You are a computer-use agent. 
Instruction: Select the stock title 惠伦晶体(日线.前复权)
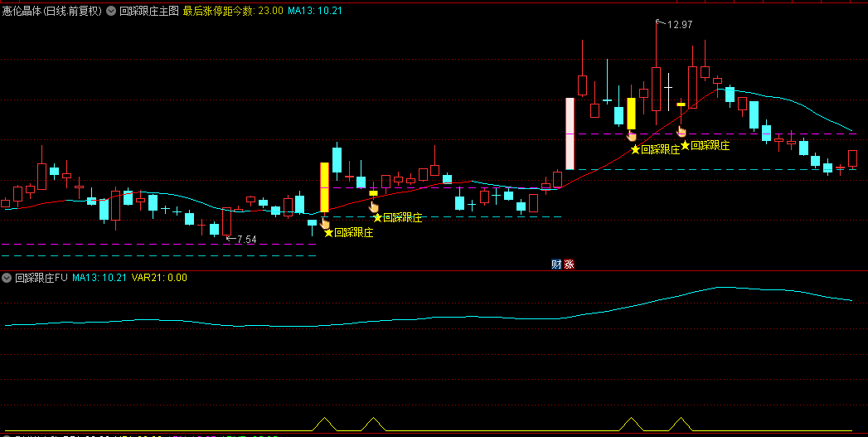pyautogui.click(x=52, y=11)
